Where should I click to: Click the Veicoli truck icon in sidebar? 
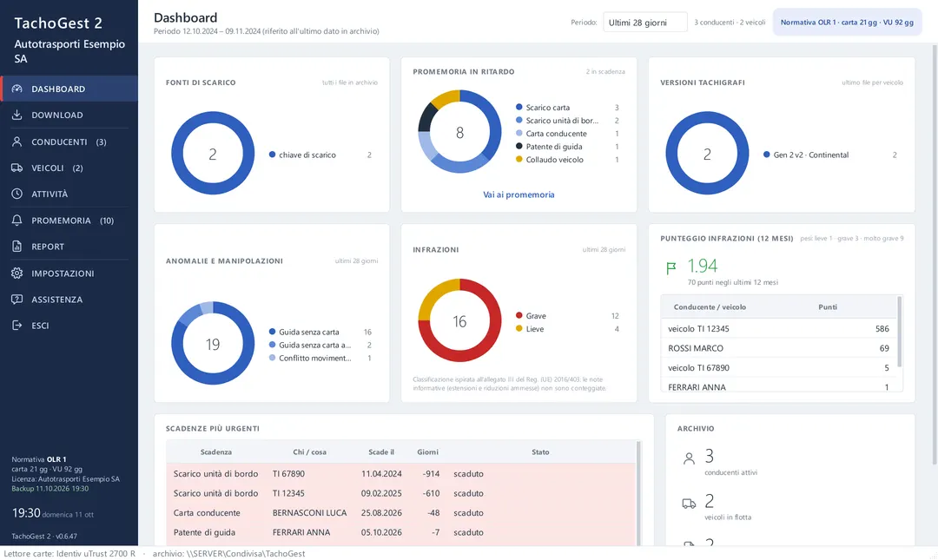[17, 168]
